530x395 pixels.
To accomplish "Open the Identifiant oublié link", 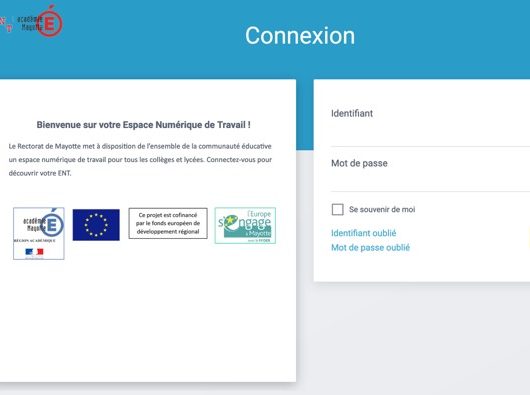I will point(363,233).
